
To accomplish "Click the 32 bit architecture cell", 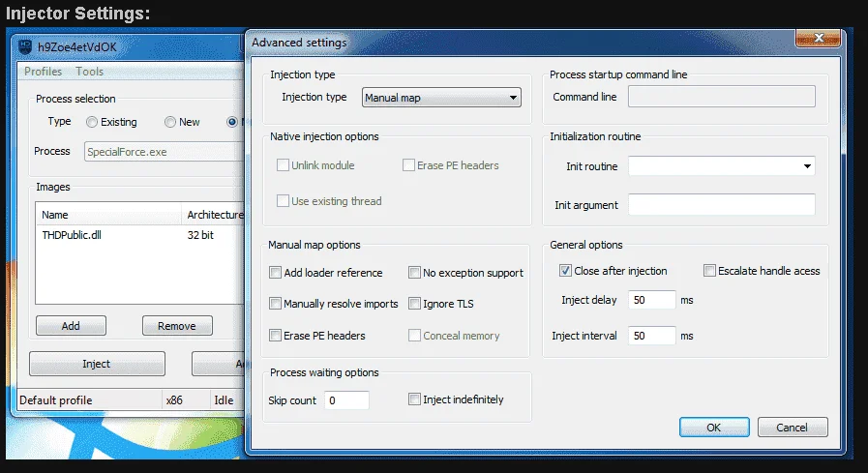I will click(x=200, y=235).
